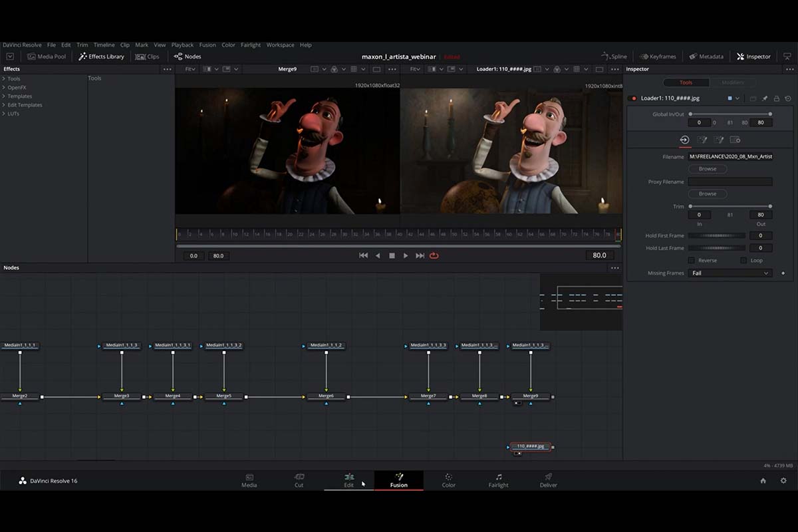Switch to the Color page

448,480
